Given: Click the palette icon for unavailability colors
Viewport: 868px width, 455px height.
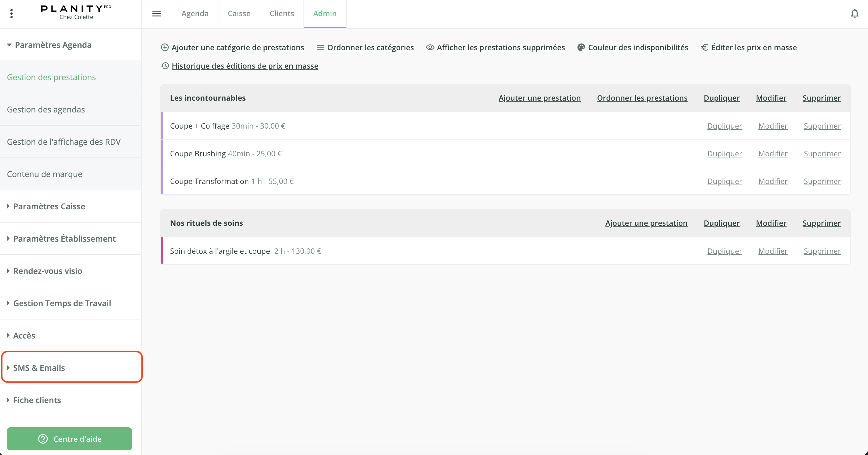Looking at the screenshot, I should (x=581, y=48).
